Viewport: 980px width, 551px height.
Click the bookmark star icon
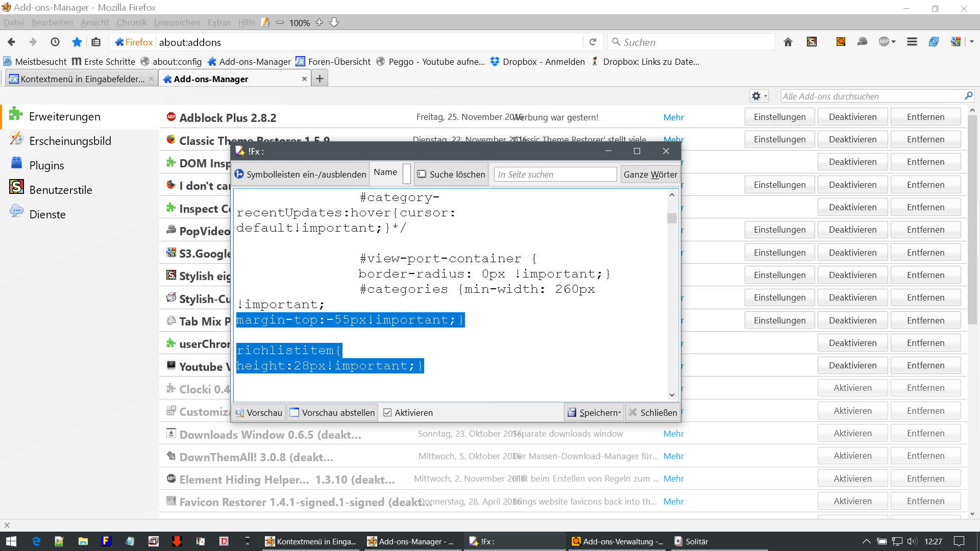pyautogui.click(x=77, y=42)
